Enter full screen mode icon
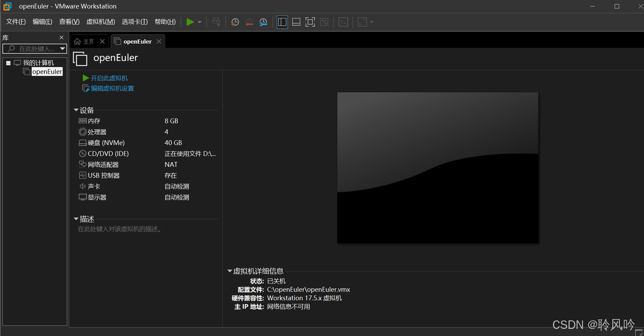 [x=310, y=22]
